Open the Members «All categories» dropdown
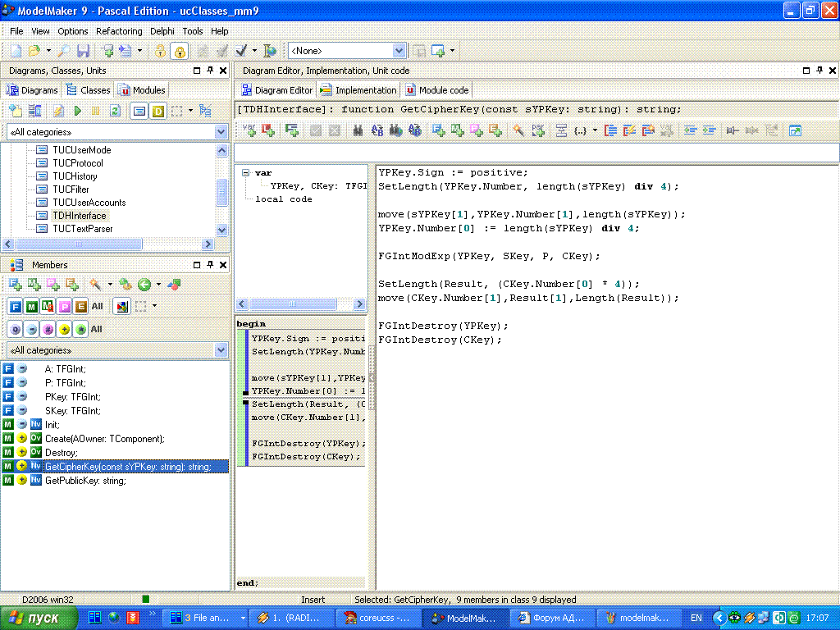Viewport: 840px width, 630px height. (x=221, y=350)
